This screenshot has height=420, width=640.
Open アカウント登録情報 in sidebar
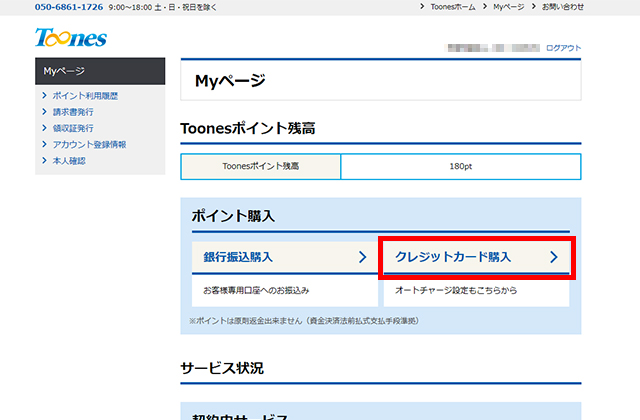coord(89,144)
